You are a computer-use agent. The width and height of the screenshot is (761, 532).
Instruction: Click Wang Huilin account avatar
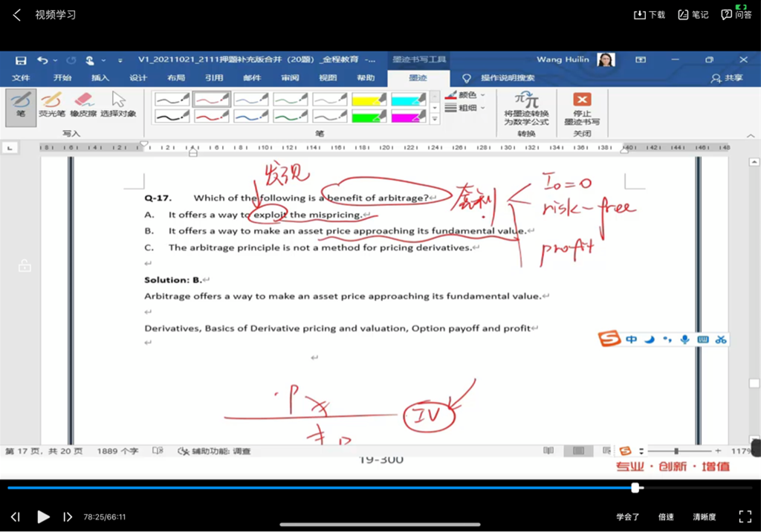606,59
